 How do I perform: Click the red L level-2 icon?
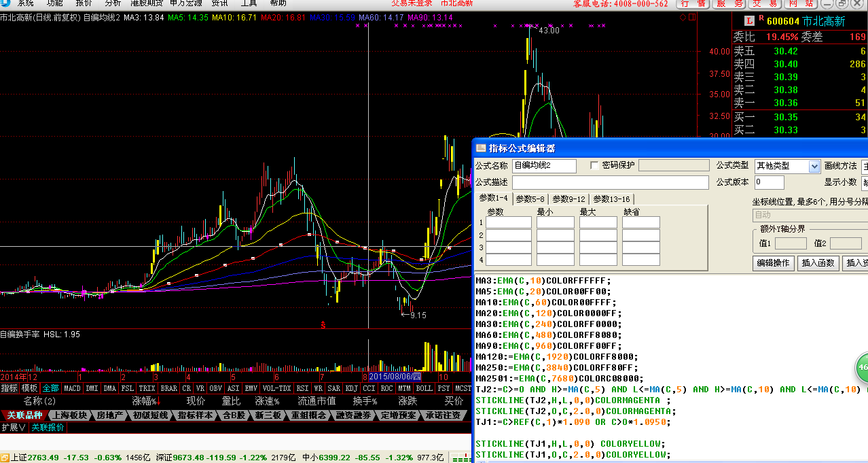750,21
